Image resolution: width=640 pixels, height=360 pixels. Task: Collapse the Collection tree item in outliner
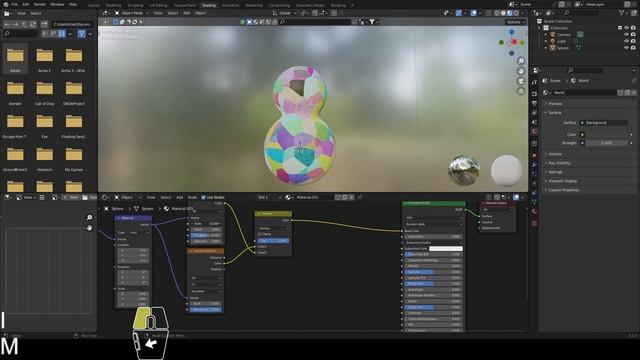pyautogui.click(x=540, y=28)
